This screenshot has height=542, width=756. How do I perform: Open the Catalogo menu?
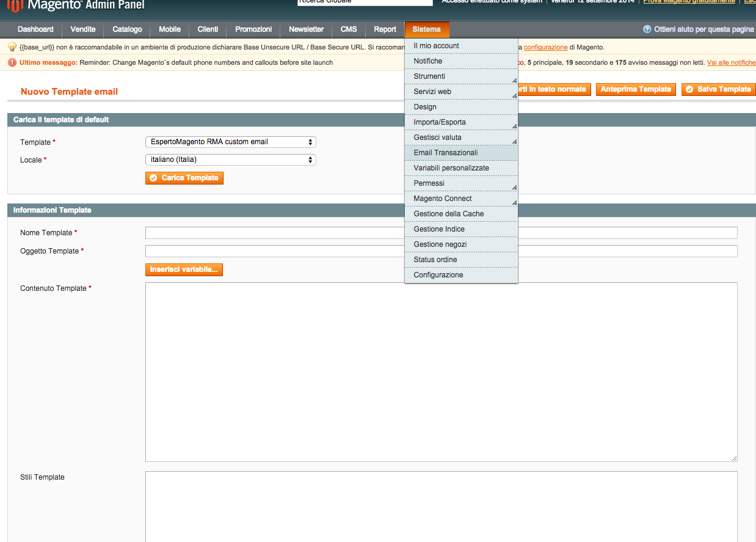click(x=127, y=29)
